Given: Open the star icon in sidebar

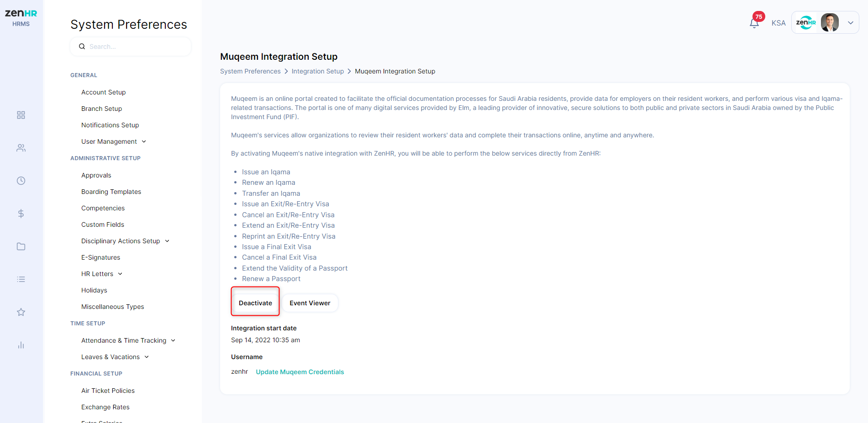Looking at the screenshot, I should pyautogui.click(x=21, y=312).
